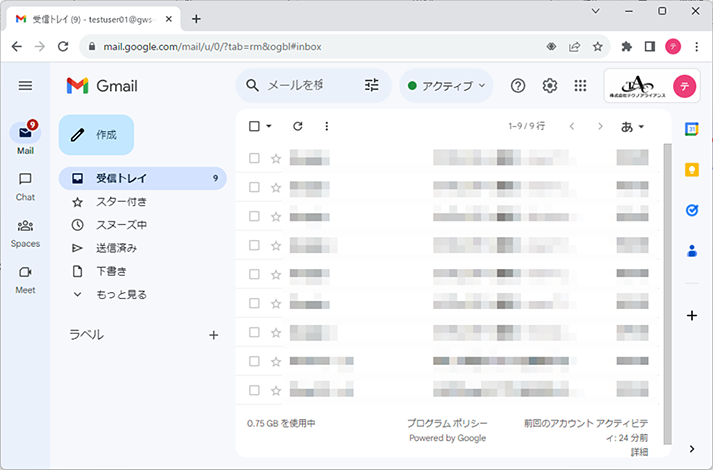Show search options filter icon
The width and height of the screenshot is (713, 470).
click(372, 85)
